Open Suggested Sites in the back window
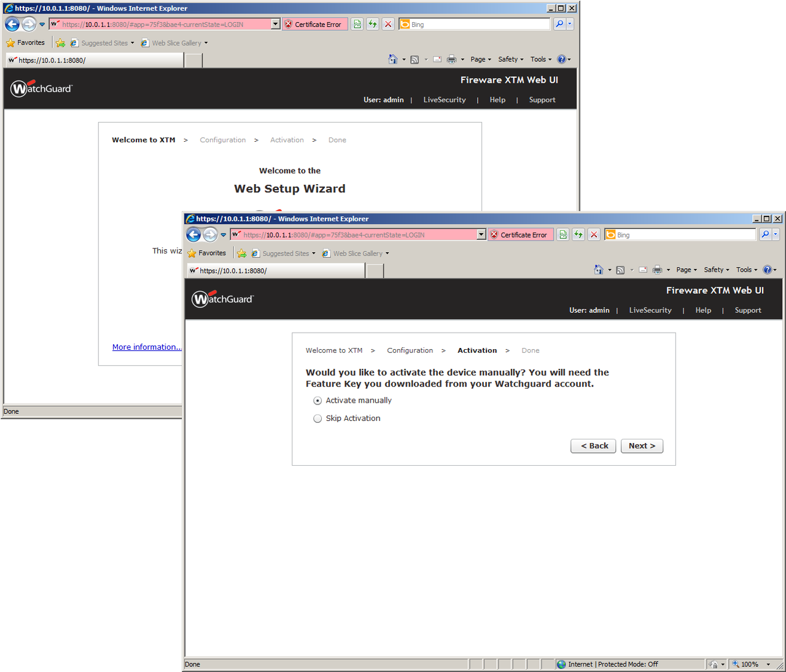Image resolution: width=786 pixels, height=672 pixels. [x=102, y=43]
